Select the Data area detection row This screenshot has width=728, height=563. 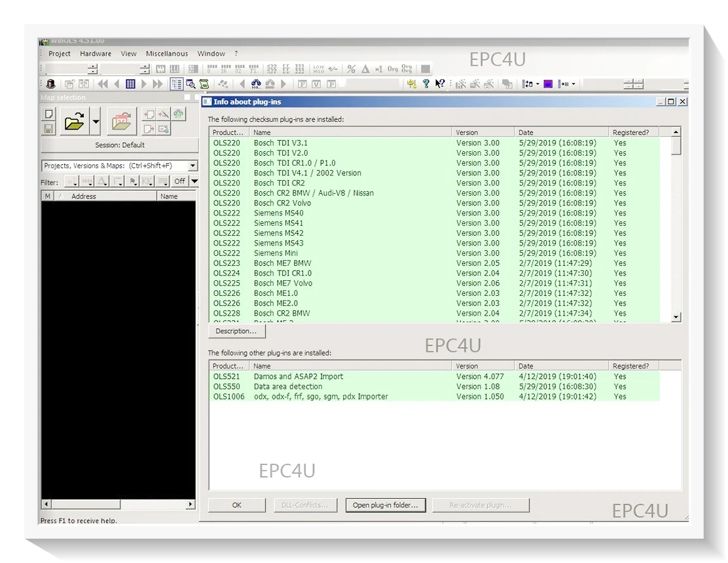point(434,387)
